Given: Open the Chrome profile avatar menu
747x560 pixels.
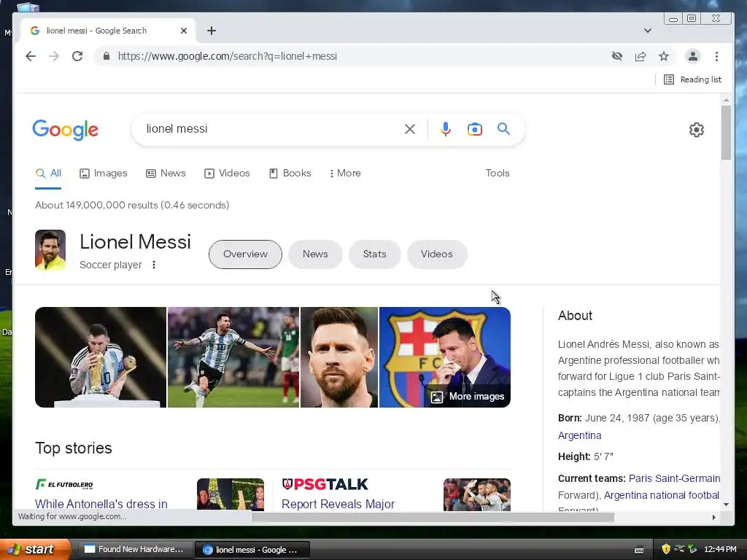Looking at the screenshot, I should click(x=693, y=56).
